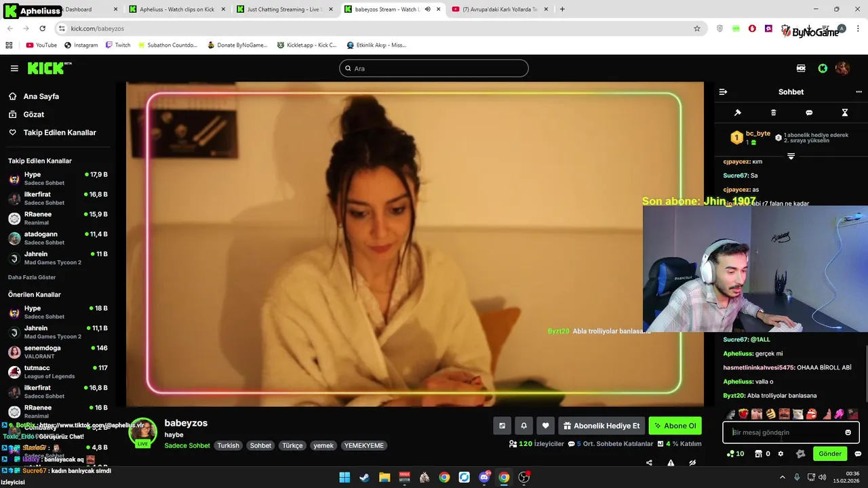This screenshot has width=868, height=488.
Task: Open the emoji picker in chat input
Action: [x=848, y=432]
